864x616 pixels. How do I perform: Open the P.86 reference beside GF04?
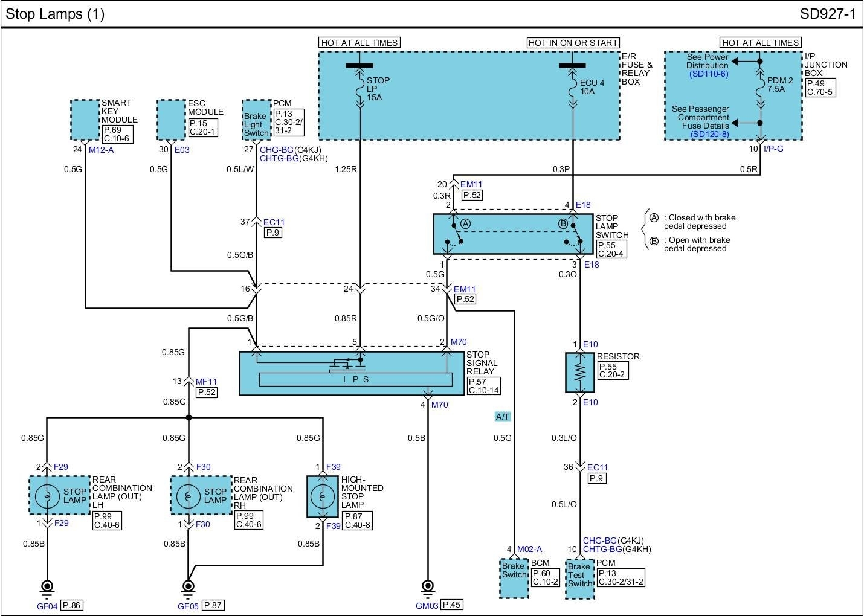pos(72,605)
